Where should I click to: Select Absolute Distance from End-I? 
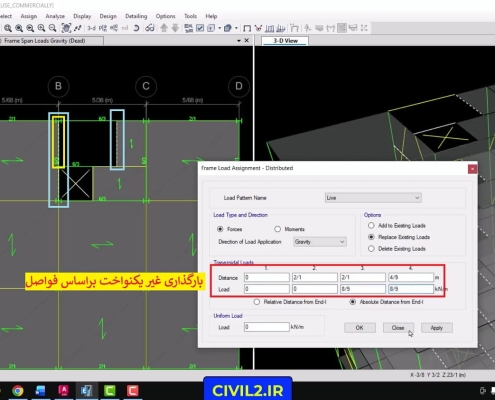tap(352, 302)
